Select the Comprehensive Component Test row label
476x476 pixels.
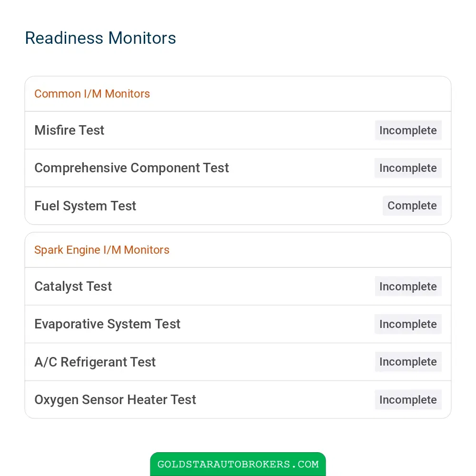tap(131, 168)
